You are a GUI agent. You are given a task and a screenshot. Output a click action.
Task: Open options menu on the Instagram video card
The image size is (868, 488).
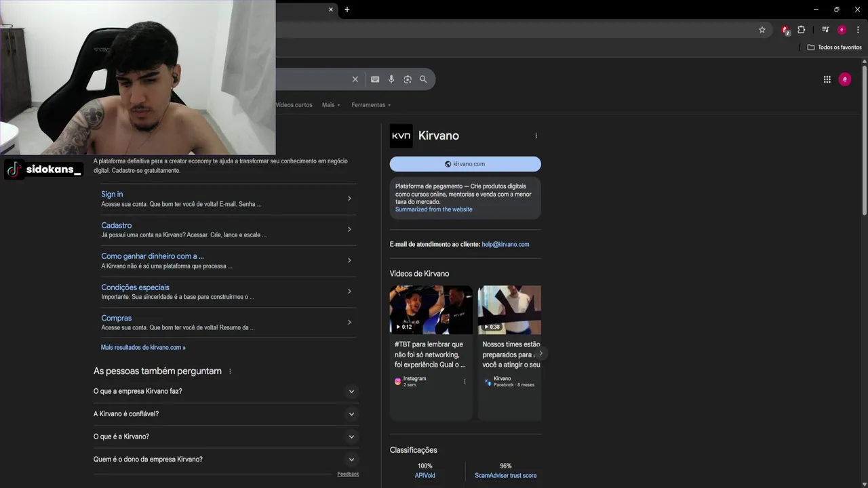[465, 381]
